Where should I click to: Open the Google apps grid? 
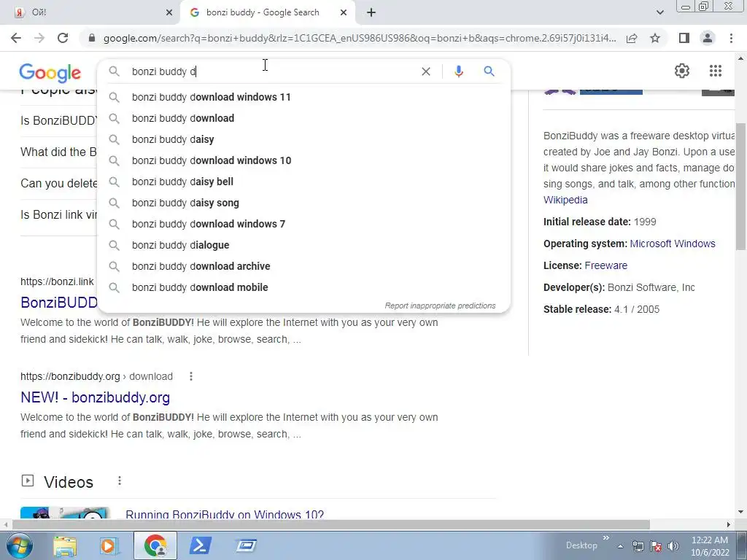(715, 71)
